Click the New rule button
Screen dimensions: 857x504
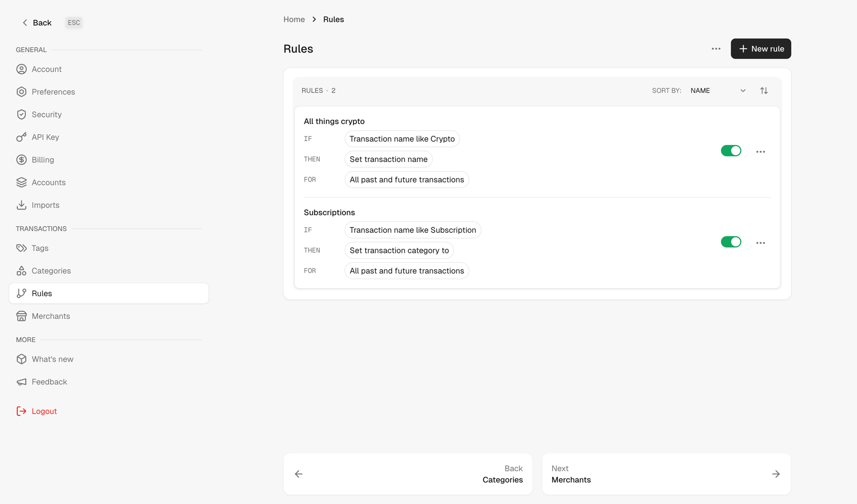point(761,49)
